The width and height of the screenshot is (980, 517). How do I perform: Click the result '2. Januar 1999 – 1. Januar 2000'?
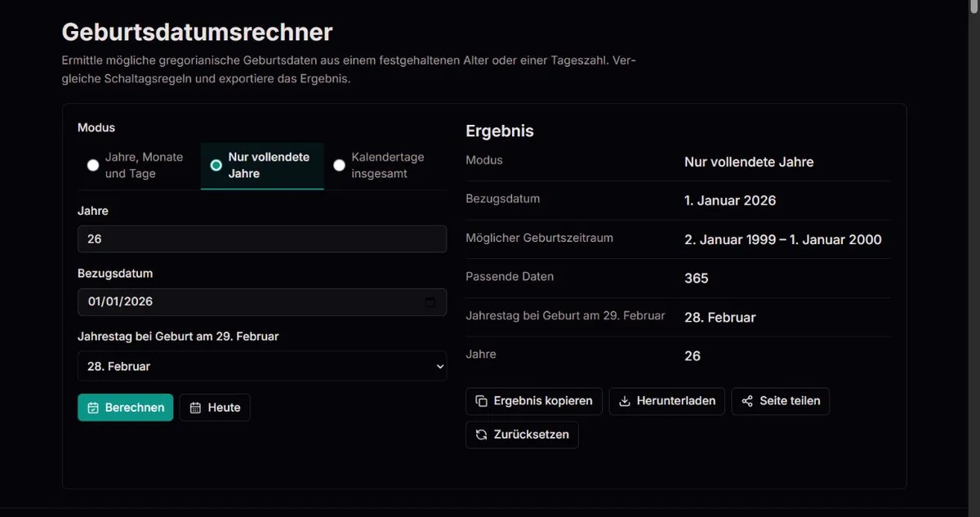(x=783, y=239)
